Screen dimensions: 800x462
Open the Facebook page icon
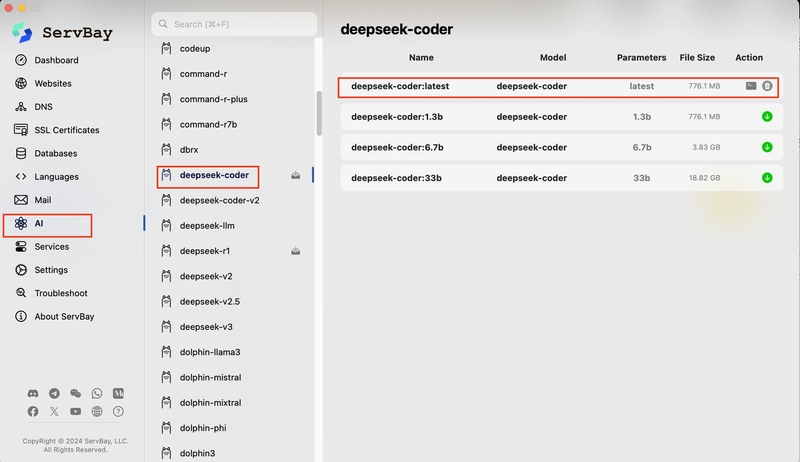point(33,412)
